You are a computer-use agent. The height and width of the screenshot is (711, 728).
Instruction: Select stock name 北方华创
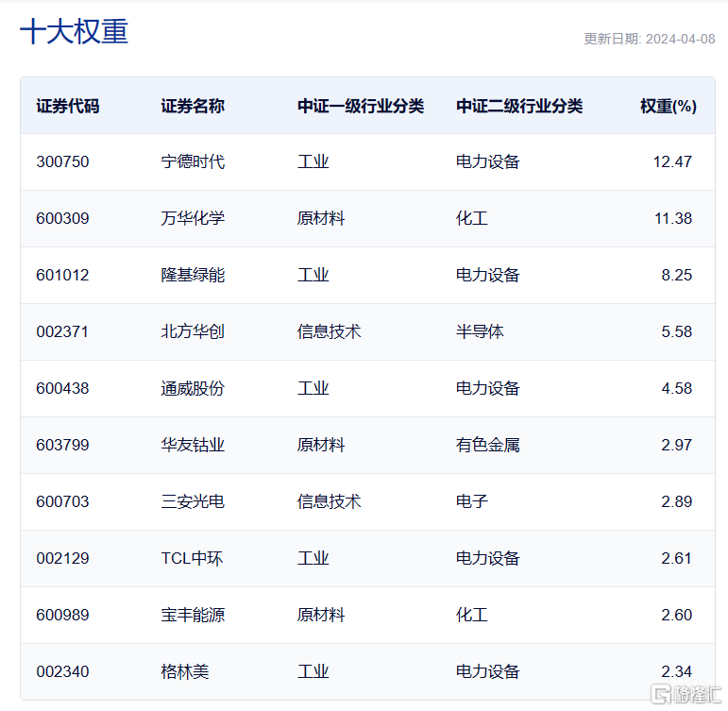pyautogui.click(x=193, y=331)
